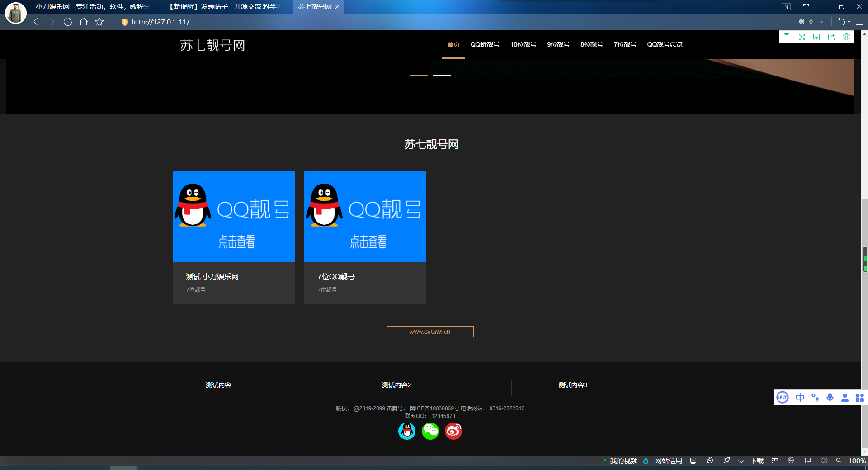The image size is (868, 470).
Task: Open the browser skin shirt icon
Action: click(x=806, y=7)
